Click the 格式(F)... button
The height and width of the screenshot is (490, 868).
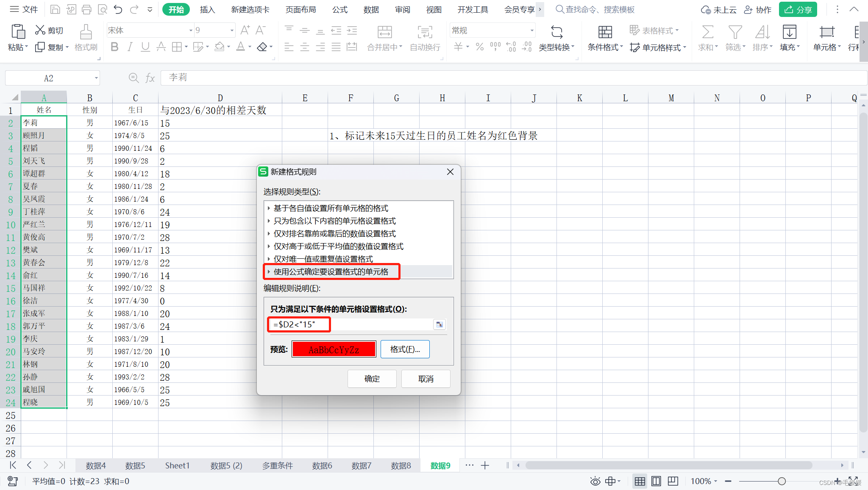(x=405, y=349)
